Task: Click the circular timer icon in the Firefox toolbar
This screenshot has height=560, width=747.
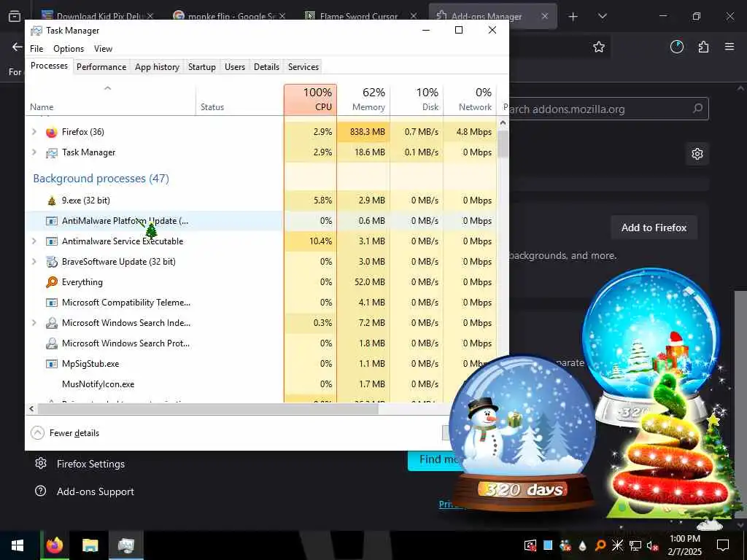Action: (x=676, y=47)
